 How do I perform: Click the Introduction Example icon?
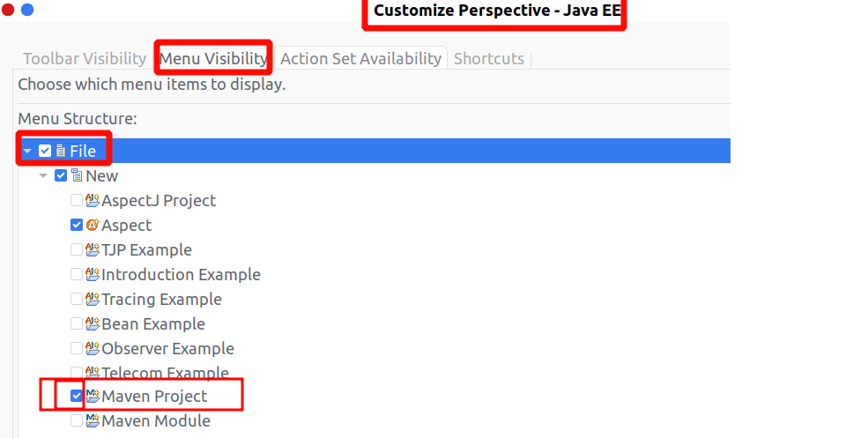93,275
